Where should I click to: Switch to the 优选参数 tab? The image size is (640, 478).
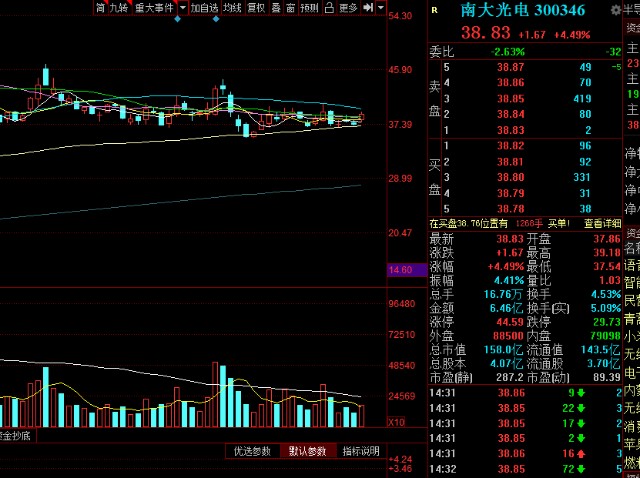tap(252, 451)
